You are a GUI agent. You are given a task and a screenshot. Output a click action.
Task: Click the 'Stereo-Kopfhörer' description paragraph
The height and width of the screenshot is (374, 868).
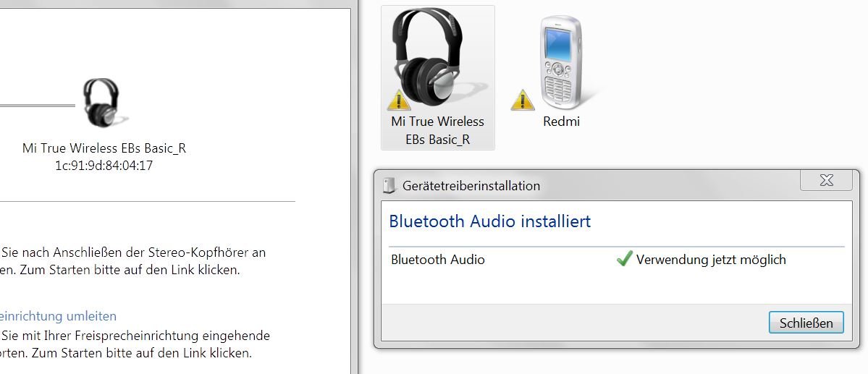[133, 262]
